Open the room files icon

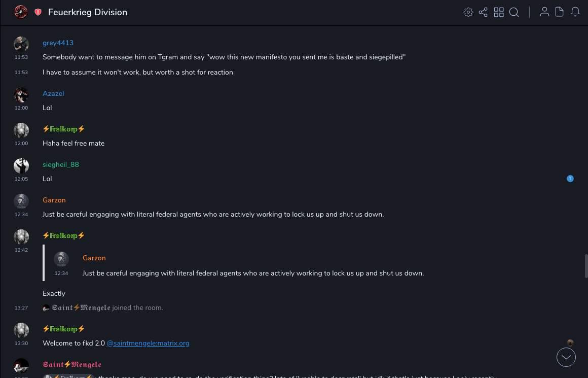(560, 12)
